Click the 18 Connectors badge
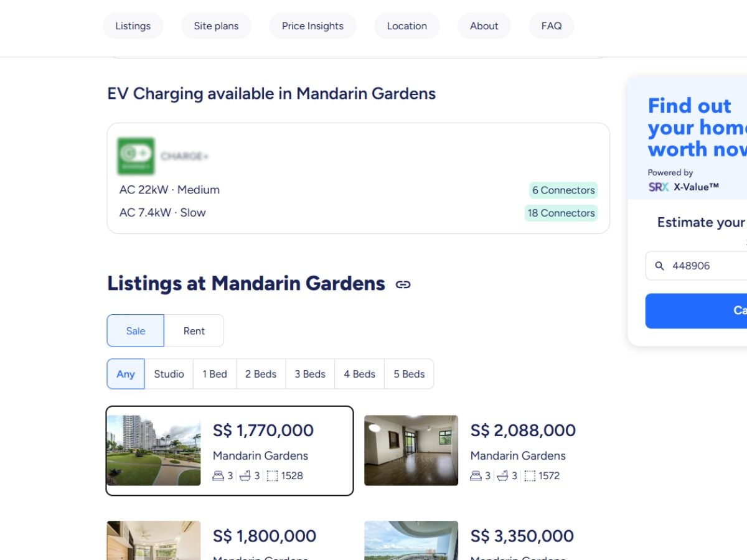The image size is (747, 560). [x=561, y=213]
